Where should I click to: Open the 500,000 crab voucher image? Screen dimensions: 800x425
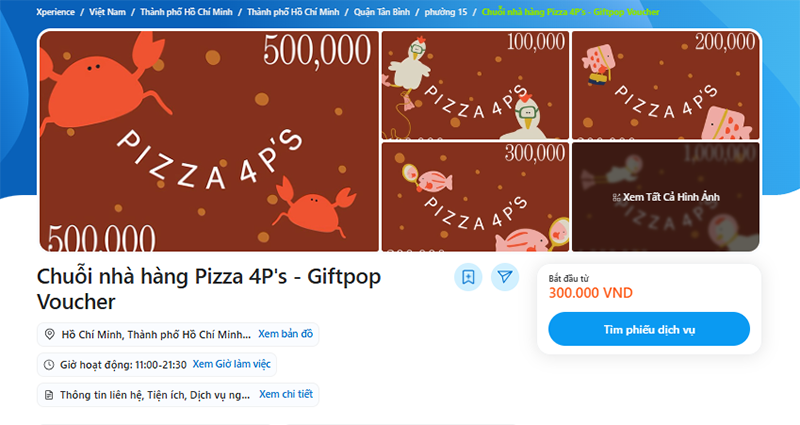click(x=209, y=141)
